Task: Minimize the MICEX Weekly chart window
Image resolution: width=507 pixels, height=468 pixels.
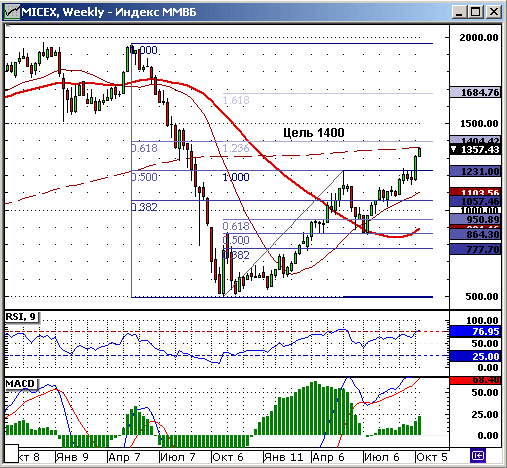Action: (x=460, y=12)
